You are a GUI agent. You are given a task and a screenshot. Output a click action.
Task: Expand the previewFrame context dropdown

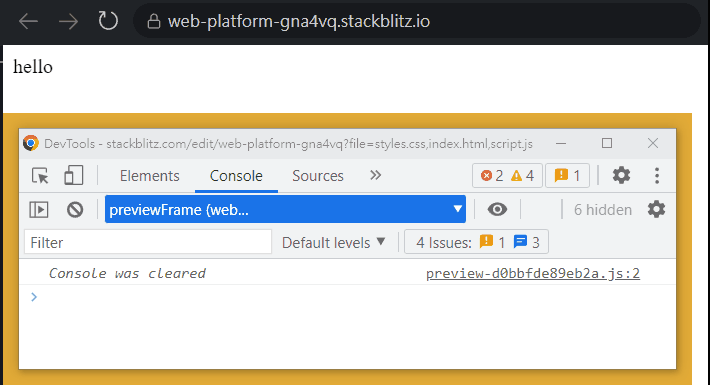click(285, 209)
